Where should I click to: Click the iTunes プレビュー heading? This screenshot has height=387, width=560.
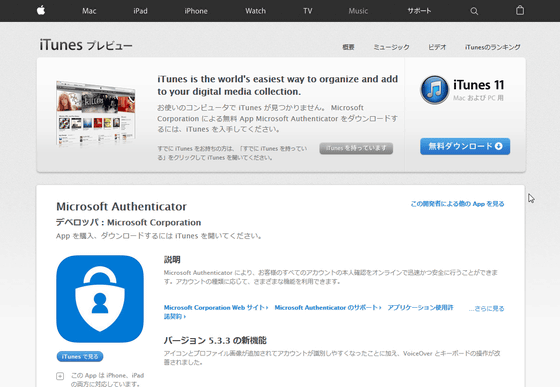pos(86,45)
